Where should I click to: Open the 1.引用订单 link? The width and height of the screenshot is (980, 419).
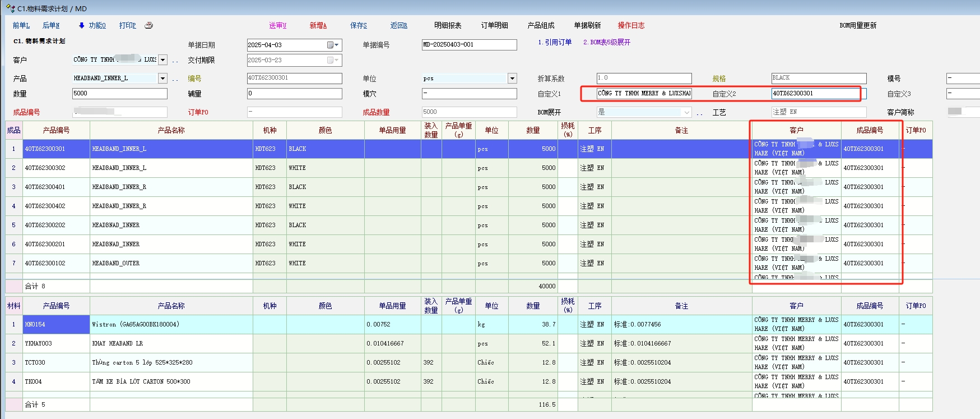click(555, 42)
